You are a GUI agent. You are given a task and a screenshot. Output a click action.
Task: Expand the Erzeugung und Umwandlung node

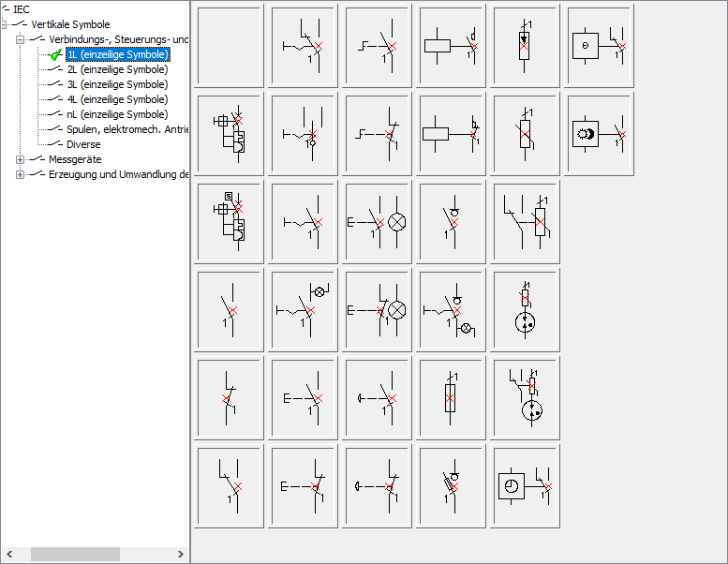pos(20,174)
